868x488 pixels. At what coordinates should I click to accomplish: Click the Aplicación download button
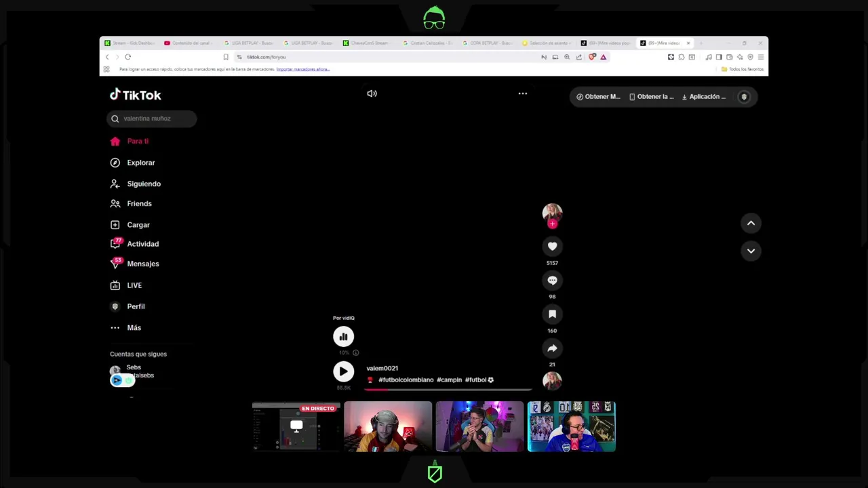pyautogui.click(x=704, y=97)
